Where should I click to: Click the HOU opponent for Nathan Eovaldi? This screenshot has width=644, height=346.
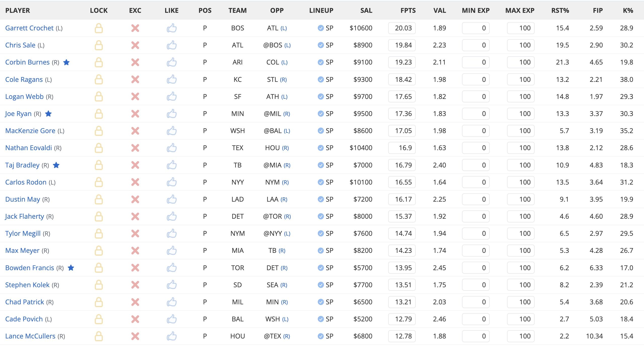(272, 148)
